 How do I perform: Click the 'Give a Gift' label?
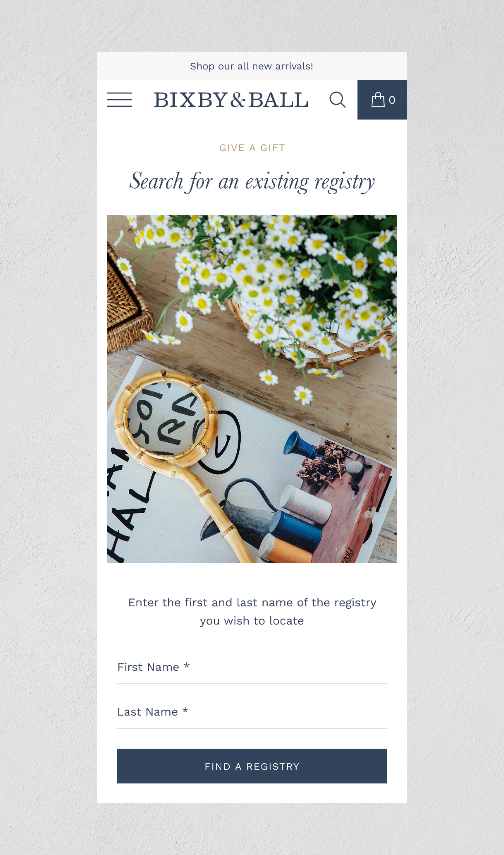252,148
